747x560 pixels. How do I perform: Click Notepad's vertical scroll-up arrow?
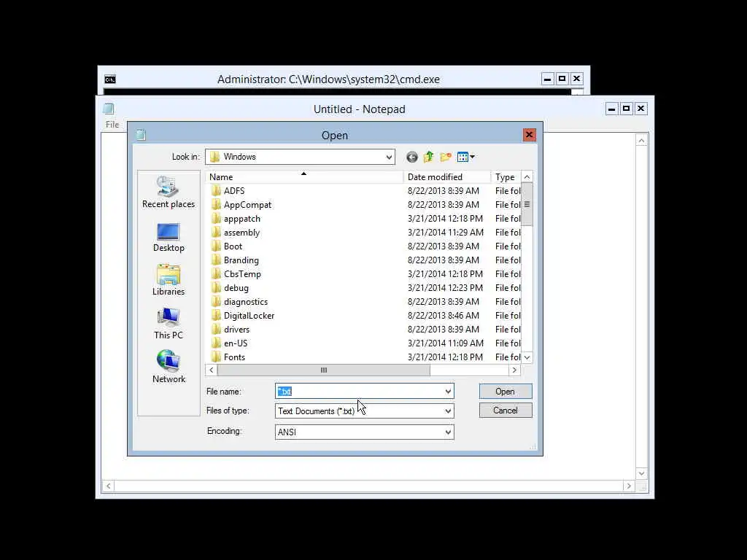point(641,140)
